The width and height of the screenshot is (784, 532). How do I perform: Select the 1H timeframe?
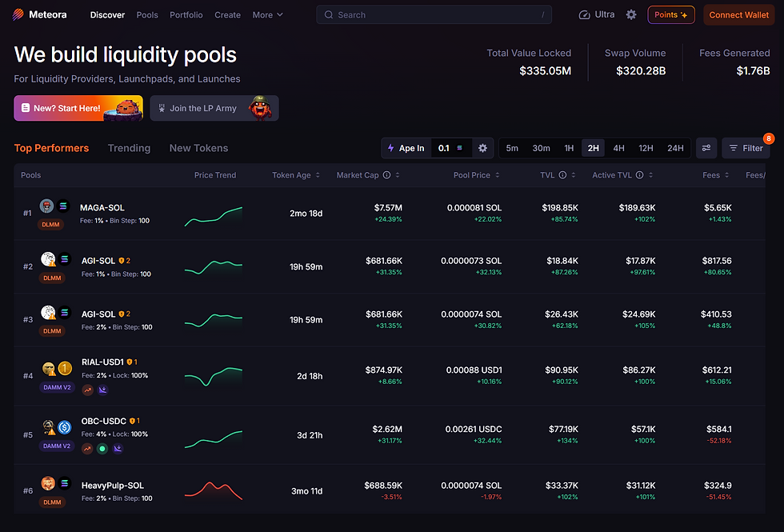point(569,148)
